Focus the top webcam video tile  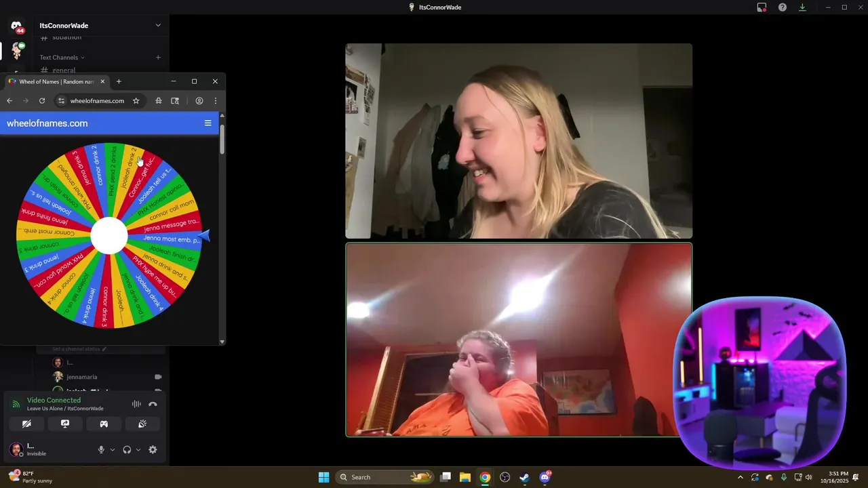[519, 141]
